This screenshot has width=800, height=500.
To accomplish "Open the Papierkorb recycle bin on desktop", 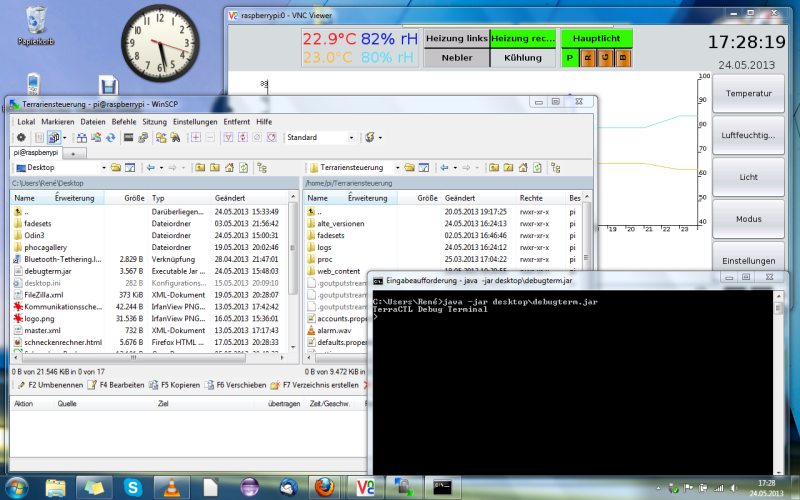I will click(35, 20).
